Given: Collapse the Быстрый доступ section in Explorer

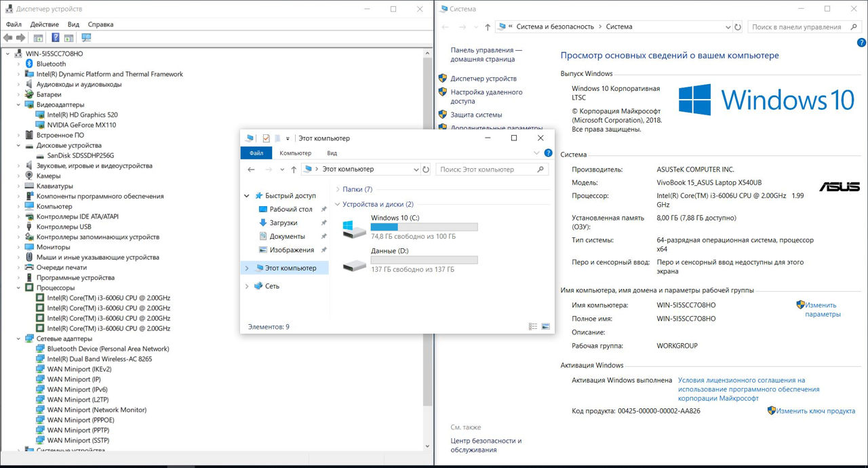Looking at the screenshot, I should [x=246, y=196].
